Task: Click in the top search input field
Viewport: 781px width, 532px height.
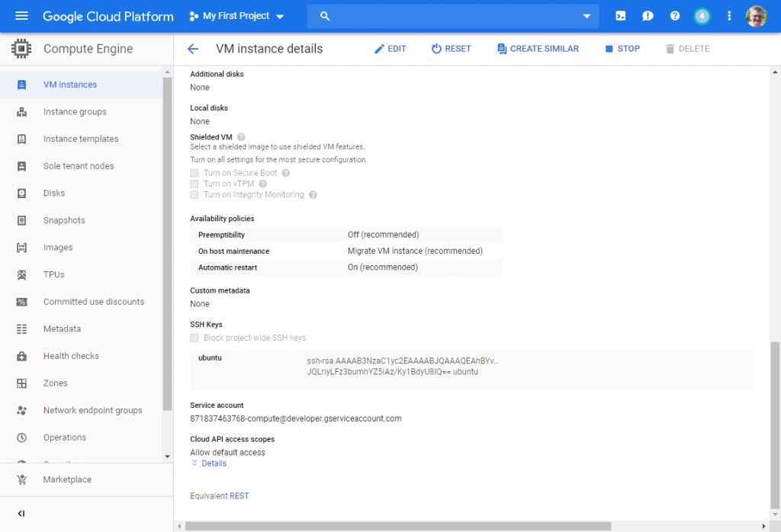Action: point(453,16)
